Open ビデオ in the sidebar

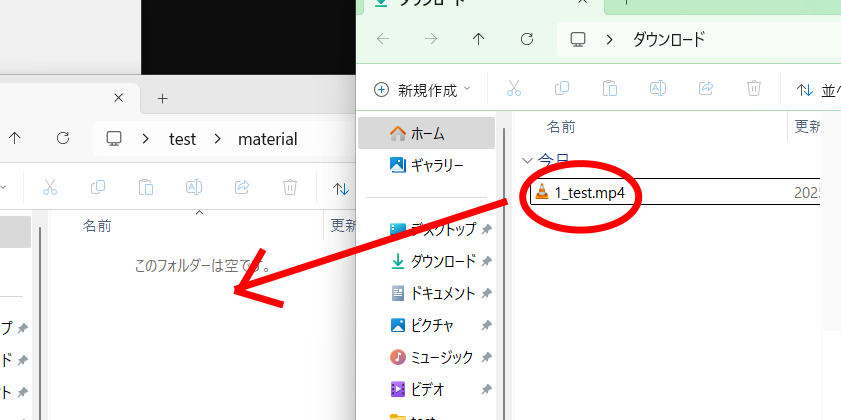(x=417, y=389)
